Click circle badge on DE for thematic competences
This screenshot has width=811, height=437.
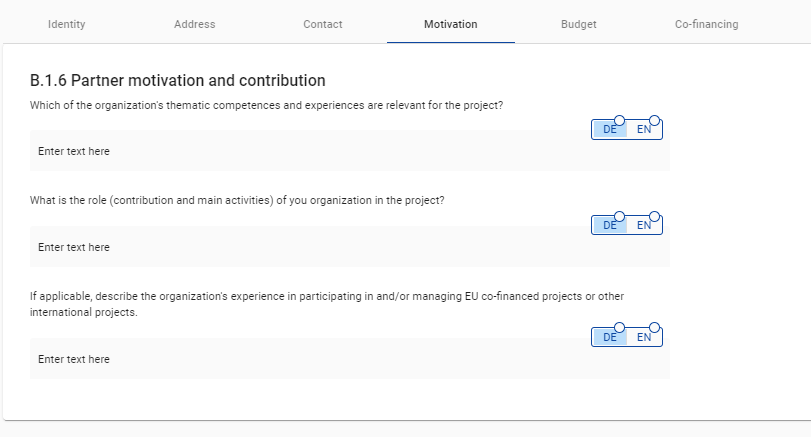[620, 119]
